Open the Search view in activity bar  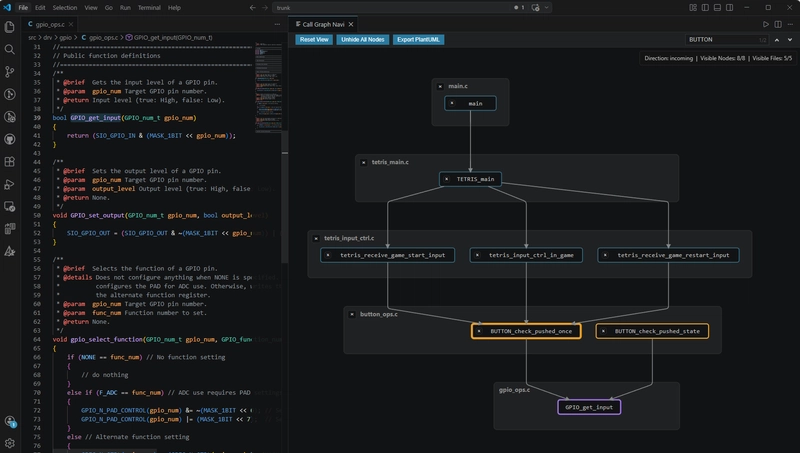(x=9, y=49)
